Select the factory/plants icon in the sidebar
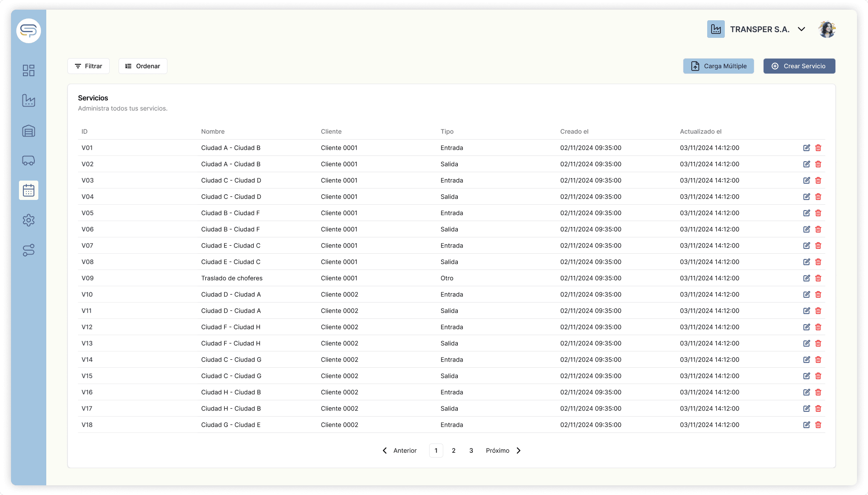Viewport: 868px width, 495px height. (x=28, y=100)
